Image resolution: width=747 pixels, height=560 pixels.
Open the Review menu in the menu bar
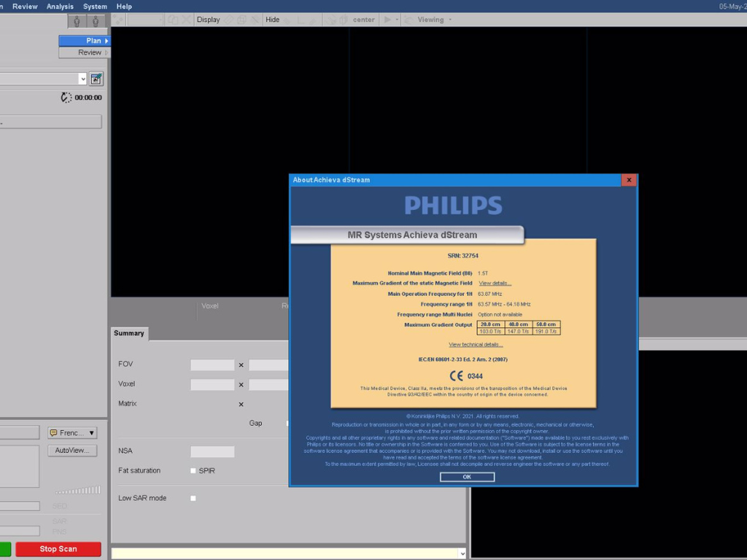pyautogui.click(x=25, y=6)
